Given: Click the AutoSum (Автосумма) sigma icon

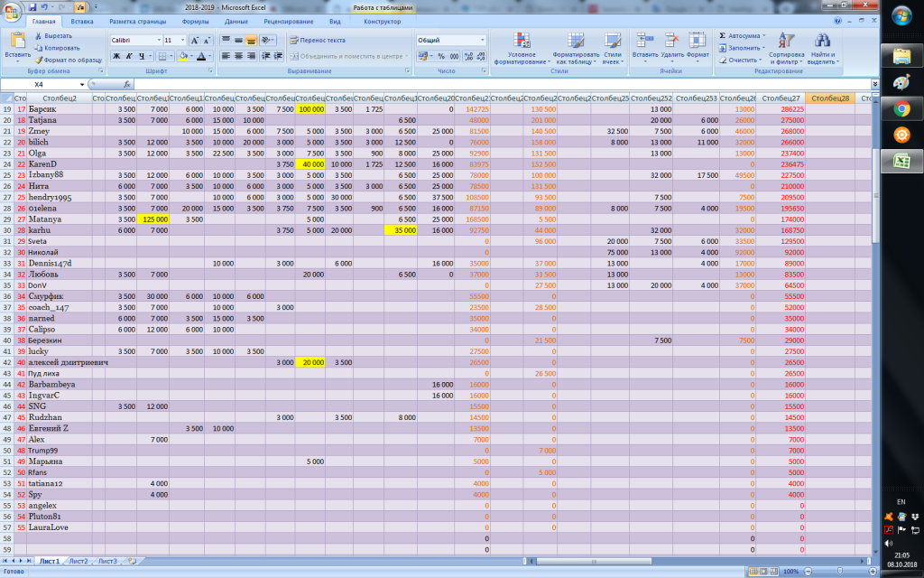Looking at the screenshot, I should point(722,35).
